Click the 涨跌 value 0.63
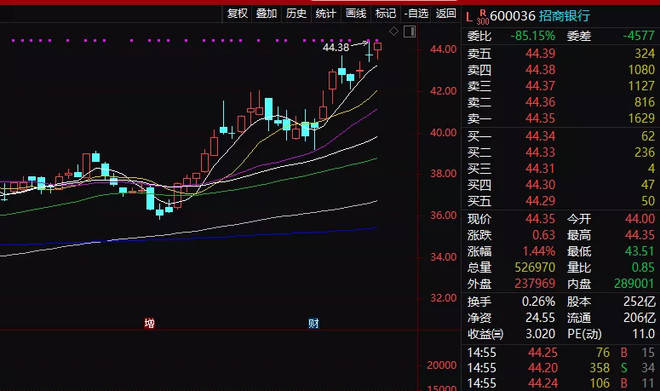This screenshot has width=660, height=391. tap(543, 235)
